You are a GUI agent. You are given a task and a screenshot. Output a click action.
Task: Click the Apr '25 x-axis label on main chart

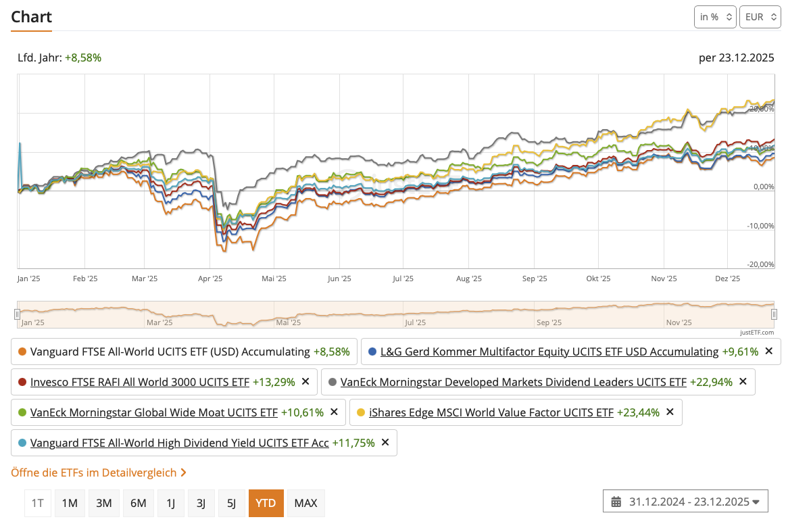[x=211, y=279]
